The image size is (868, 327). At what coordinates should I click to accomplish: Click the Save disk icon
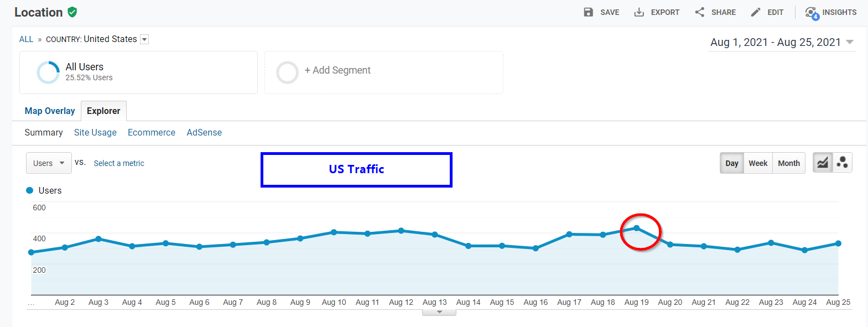(588, 12)
